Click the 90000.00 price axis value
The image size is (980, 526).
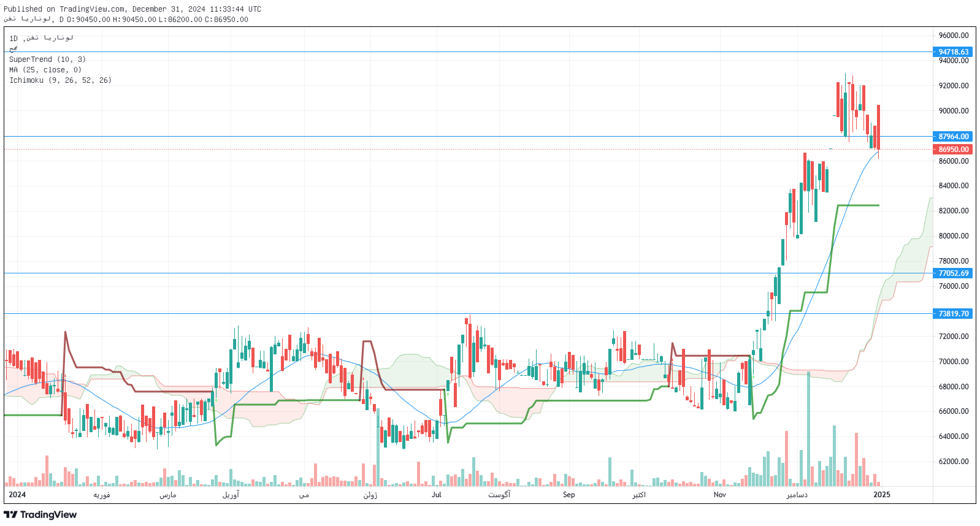[x=954, y=111]
